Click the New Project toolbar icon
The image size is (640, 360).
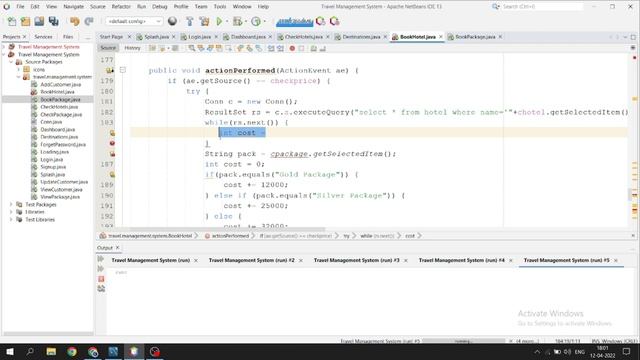coord(25,21)
